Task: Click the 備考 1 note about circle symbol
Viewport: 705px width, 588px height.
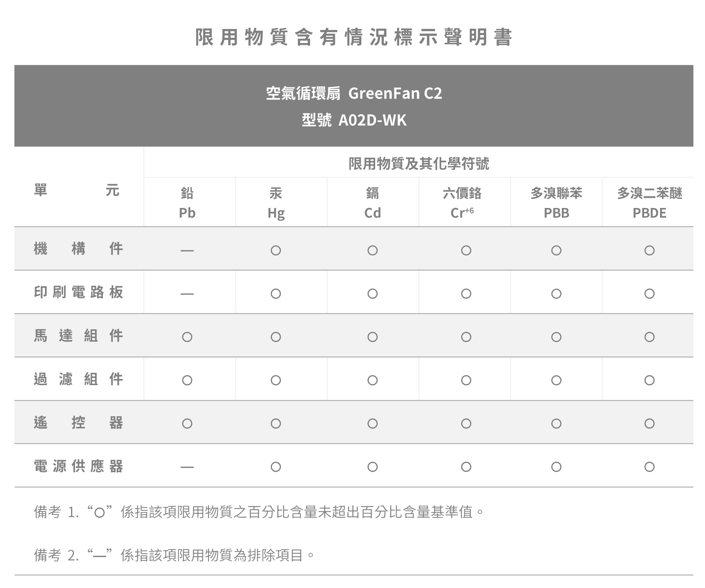Action: 259,512
